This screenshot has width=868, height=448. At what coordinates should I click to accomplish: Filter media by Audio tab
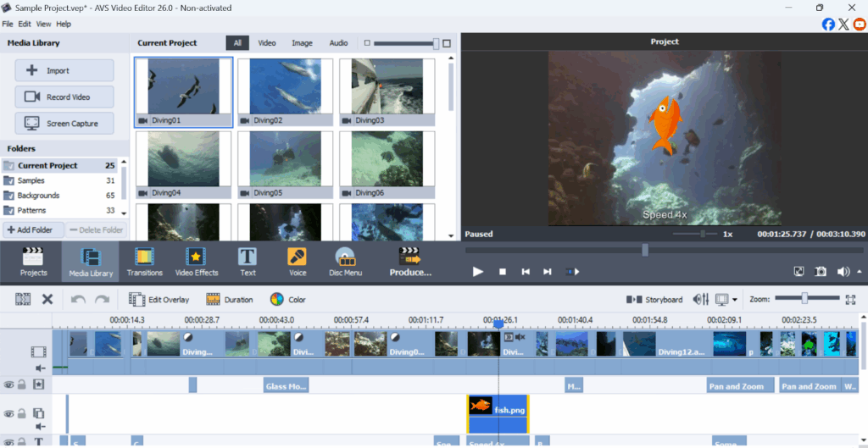339,42
